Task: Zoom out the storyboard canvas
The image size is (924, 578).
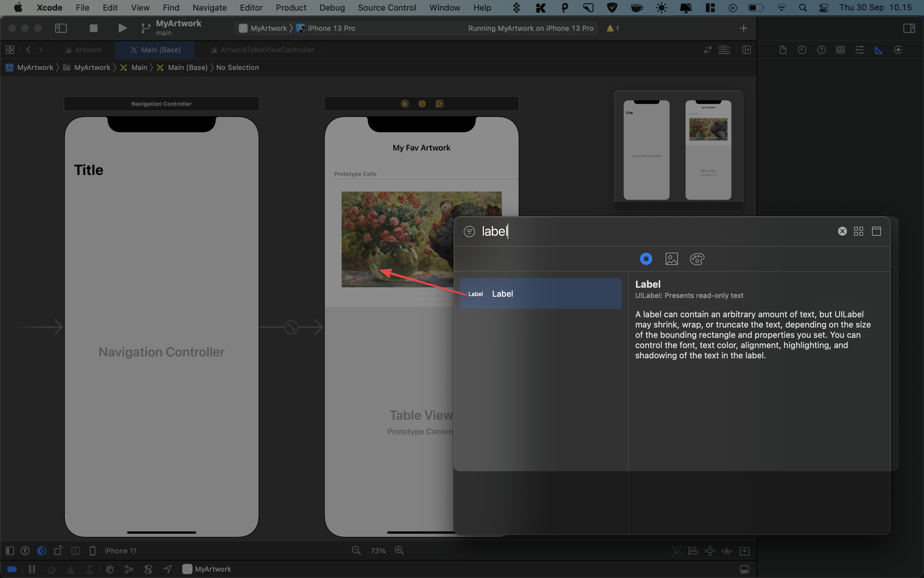Action: [356, 550]
